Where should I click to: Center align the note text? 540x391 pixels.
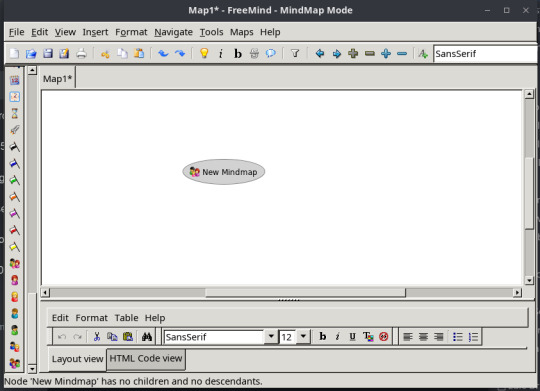(423, 337)
